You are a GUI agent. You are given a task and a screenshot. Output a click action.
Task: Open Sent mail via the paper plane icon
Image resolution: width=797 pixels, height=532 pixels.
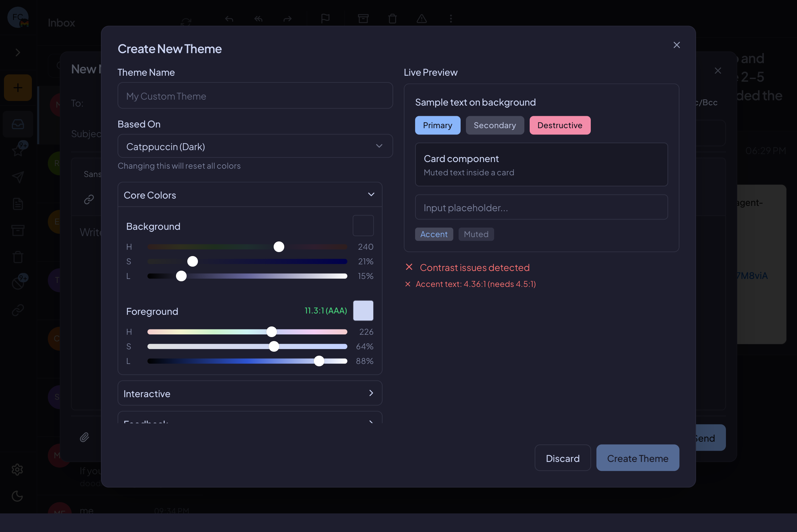click(x=17, y=177)
